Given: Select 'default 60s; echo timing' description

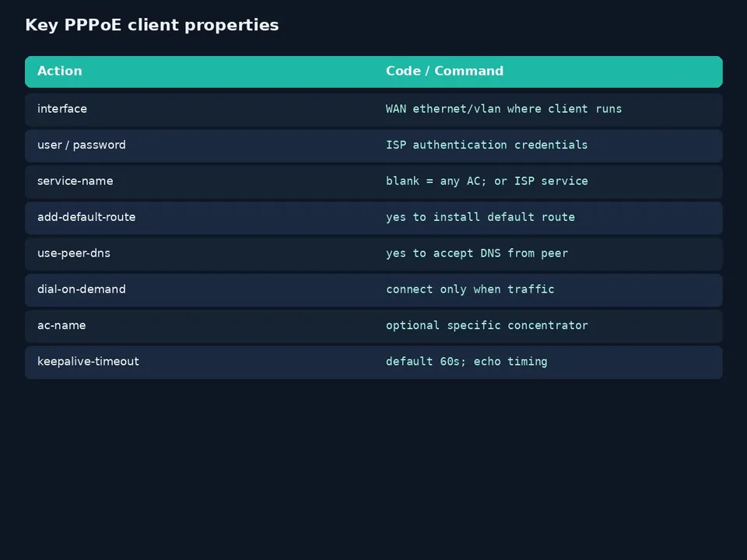Looking at the screenshot, I should click(466, 362).
